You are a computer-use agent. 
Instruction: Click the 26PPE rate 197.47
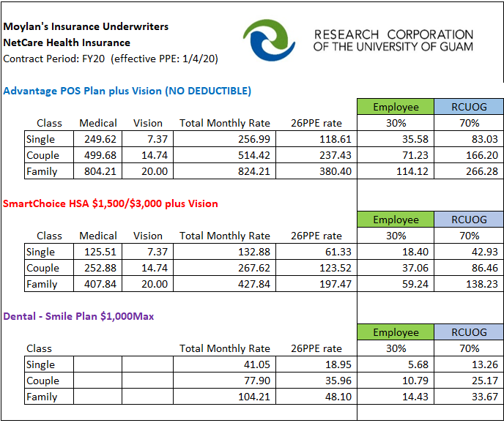(x=316, y=284)
